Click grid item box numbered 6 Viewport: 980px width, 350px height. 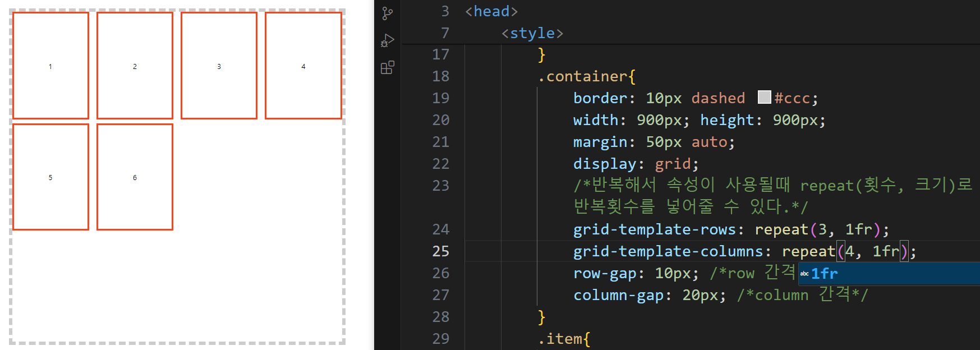pos(135,177)
